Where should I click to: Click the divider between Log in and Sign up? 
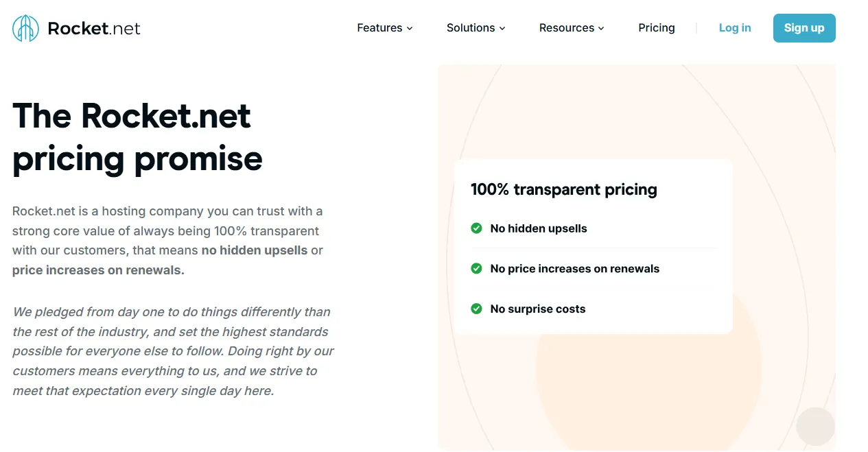696,27
